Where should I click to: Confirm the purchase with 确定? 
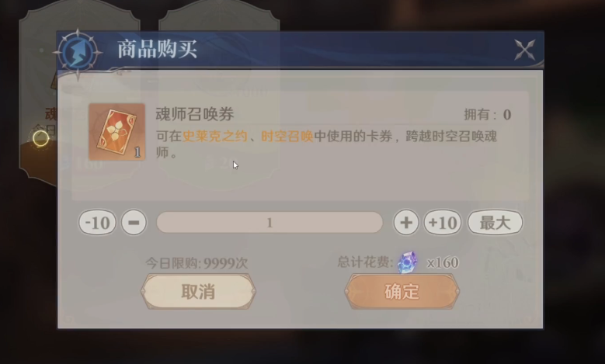click(402, 292)
